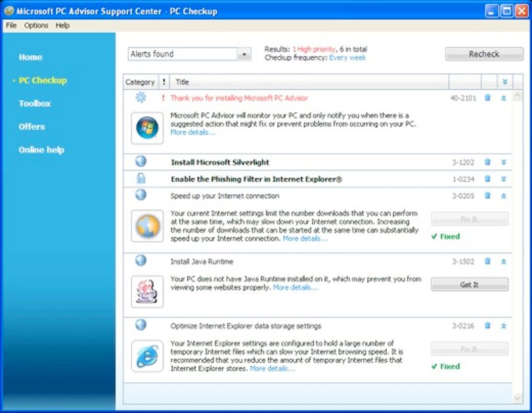Click the alerts list vertical scrollbar down arrow
Screen dimensions: 532x413
517,397
